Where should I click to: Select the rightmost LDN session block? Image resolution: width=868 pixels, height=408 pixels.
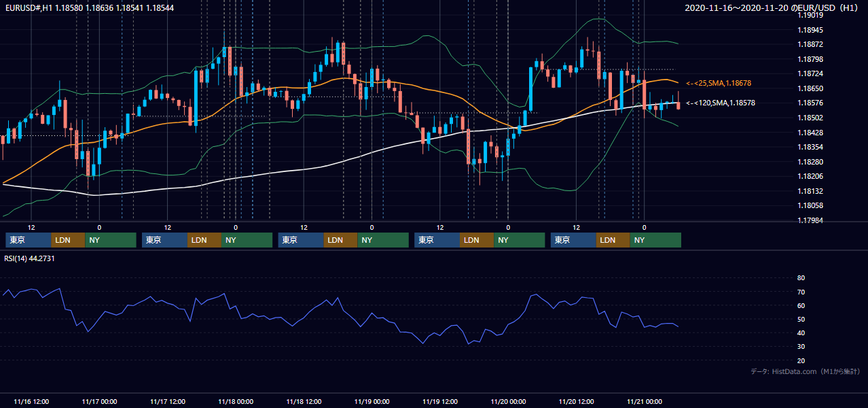[x=613, y=240]
